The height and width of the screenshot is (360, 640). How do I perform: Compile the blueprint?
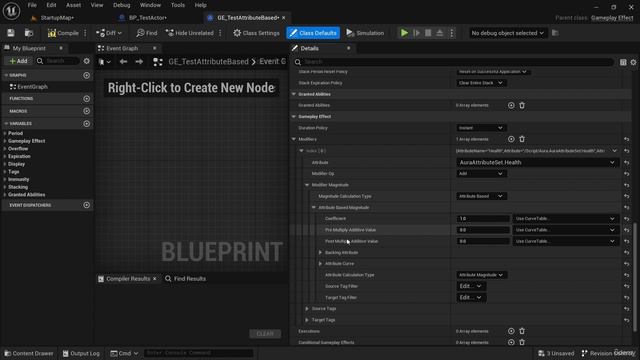(63, 33)
